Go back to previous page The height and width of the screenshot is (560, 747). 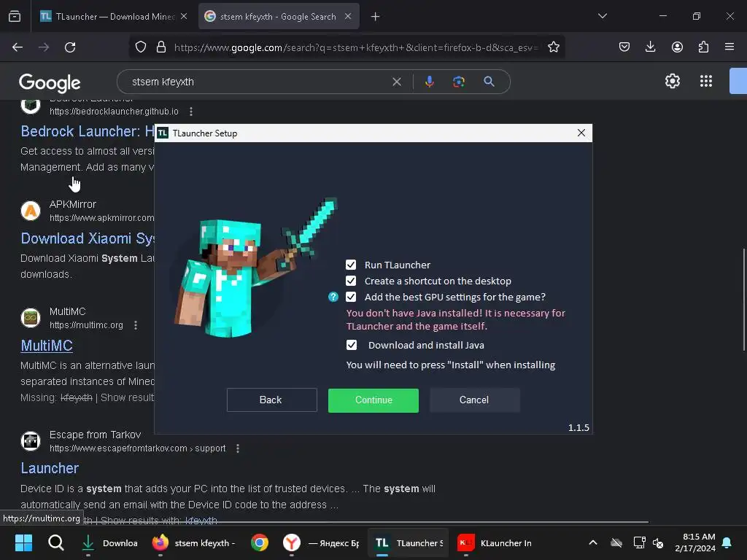point(18,47)
